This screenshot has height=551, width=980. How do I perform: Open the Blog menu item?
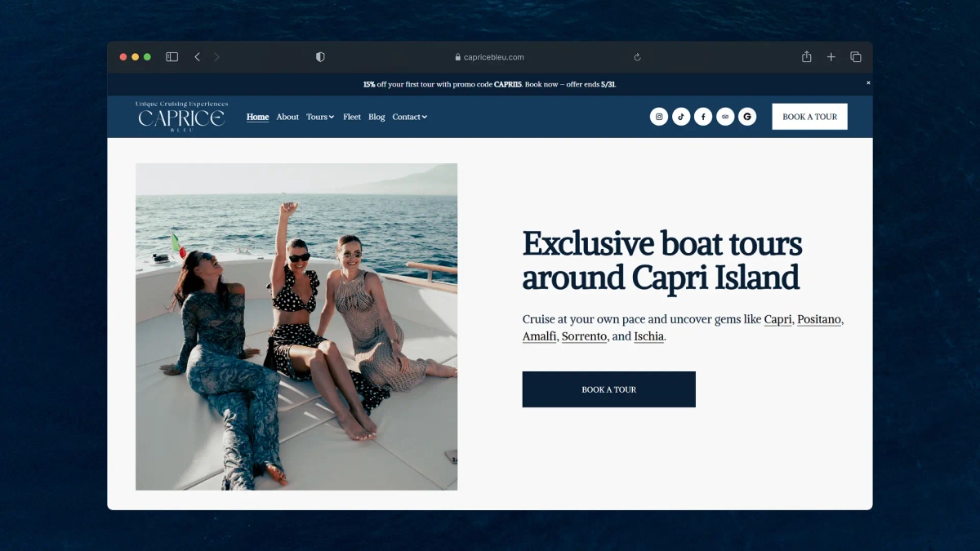click(376, 117)
